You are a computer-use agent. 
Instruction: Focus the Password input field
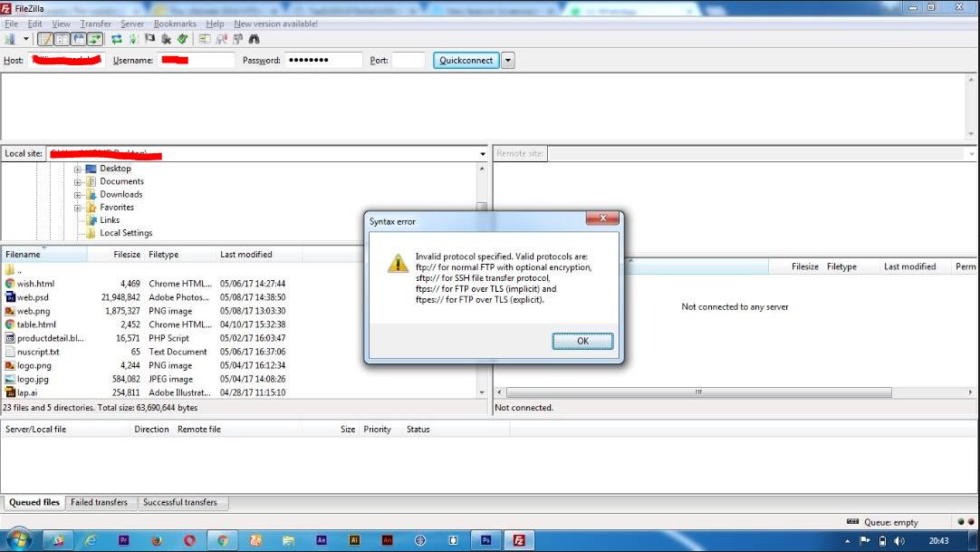coord(323,60)
